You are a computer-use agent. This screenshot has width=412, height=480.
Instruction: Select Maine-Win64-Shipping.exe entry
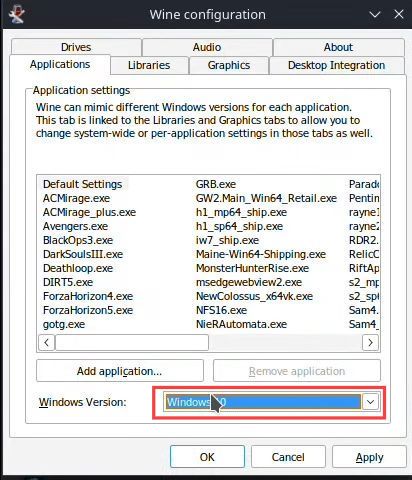click(261, 254)
